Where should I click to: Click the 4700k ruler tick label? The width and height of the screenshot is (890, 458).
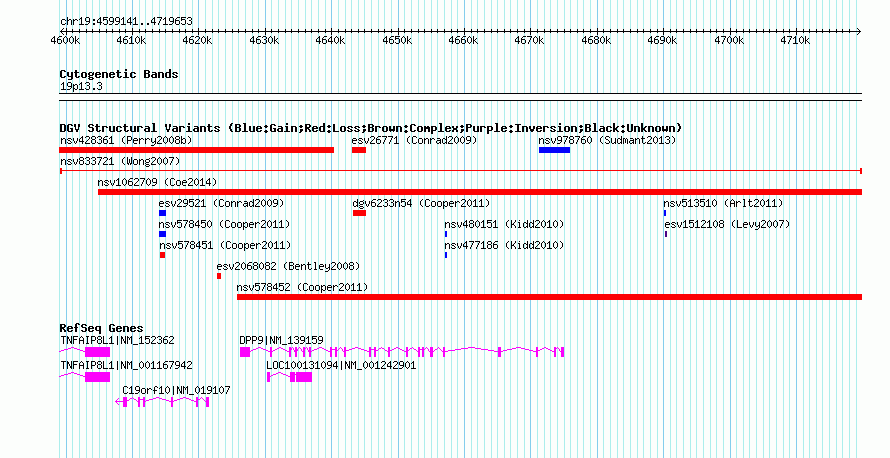(x=729, y=41)
